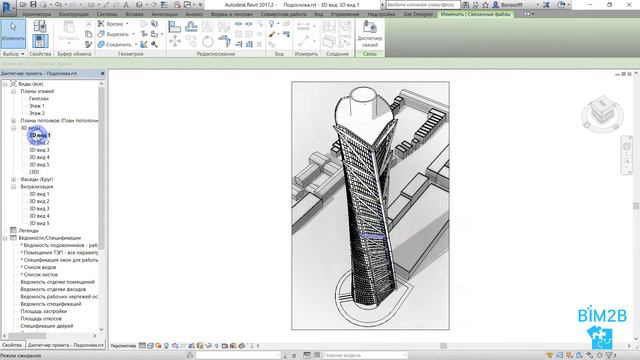Expand the Планы потолков tree node

click(x=13, y=121)
